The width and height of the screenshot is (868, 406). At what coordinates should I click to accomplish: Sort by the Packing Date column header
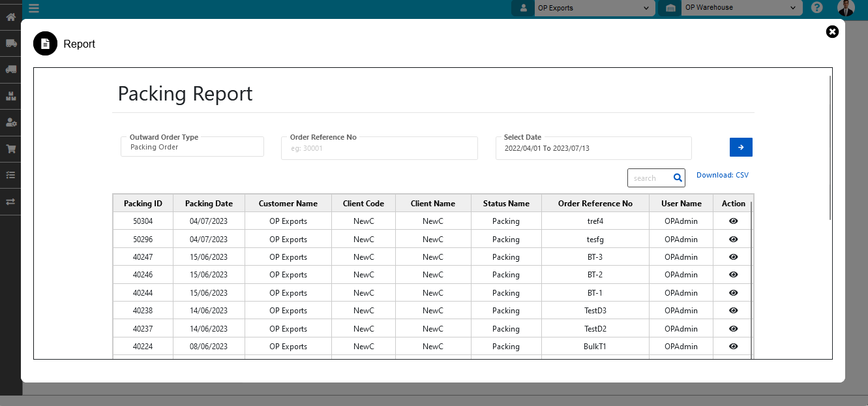(x=209, y=204)
